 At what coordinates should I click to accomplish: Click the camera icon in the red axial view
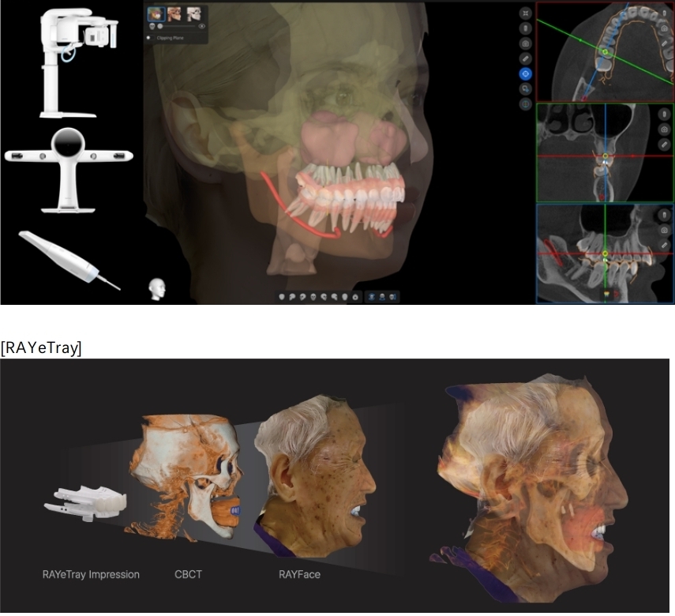(x=665, y=28)
